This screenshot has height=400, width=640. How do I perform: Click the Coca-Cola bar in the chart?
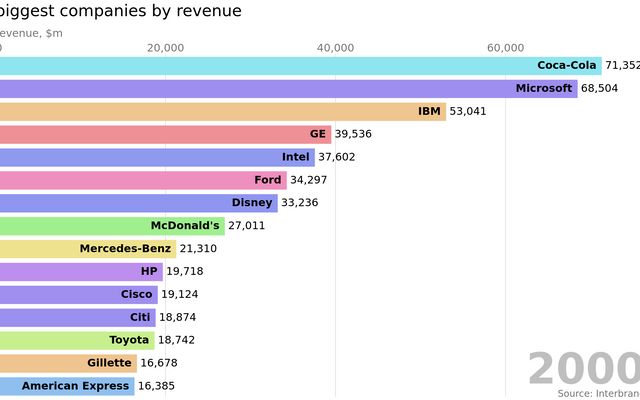tap(300, 66)
